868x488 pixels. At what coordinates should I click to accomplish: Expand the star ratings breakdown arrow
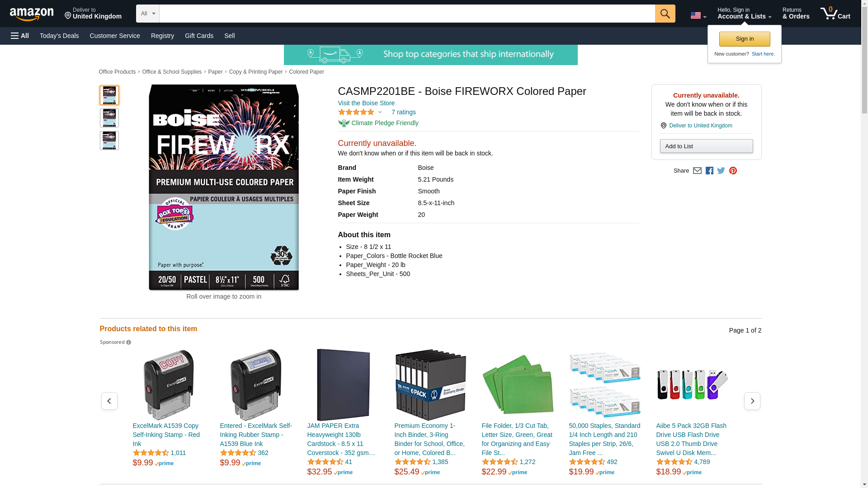380,112
